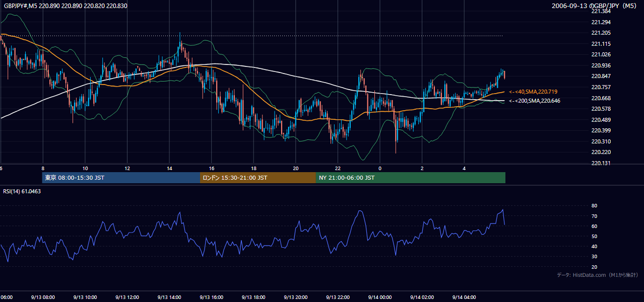
Task: Click the RSI axis level 40
Action: pyautogui.click(x=594, y=247)
